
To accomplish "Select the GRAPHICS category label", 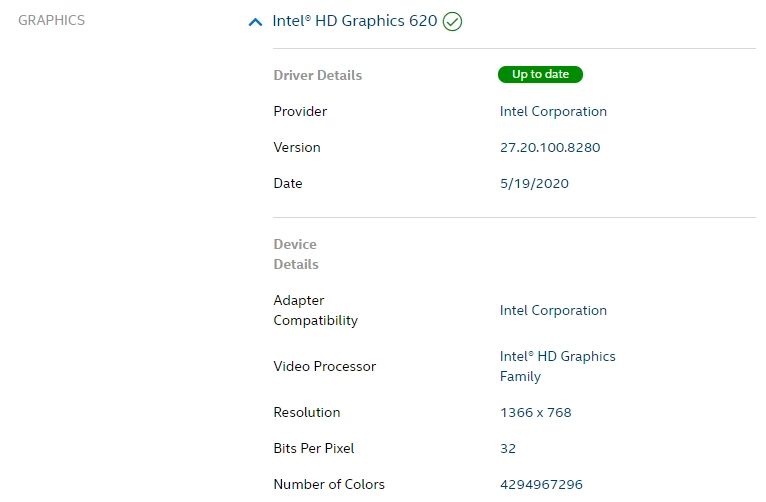I will [x=51, y=20].
